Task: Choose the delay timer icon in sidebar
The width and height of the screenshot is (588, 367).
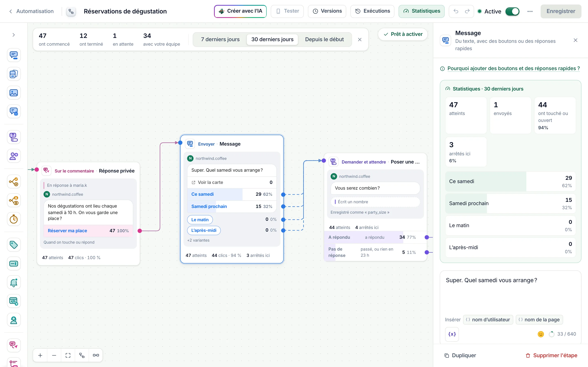Action: 14,219
